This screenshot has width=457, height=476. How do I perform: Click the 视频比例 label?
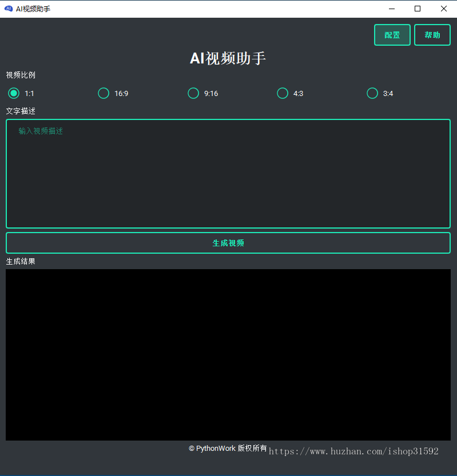point(21,75)
